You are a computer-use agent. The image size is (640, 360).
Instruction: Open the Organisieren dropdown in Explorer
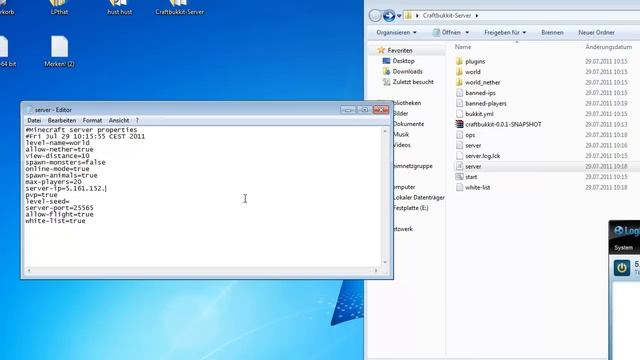[396, 32]
